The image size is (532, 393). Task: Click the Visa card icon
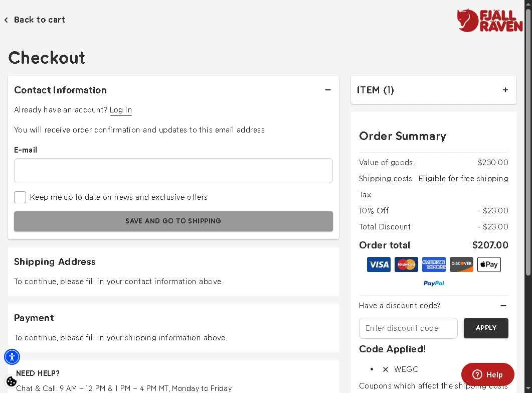[x=379, y=265]
